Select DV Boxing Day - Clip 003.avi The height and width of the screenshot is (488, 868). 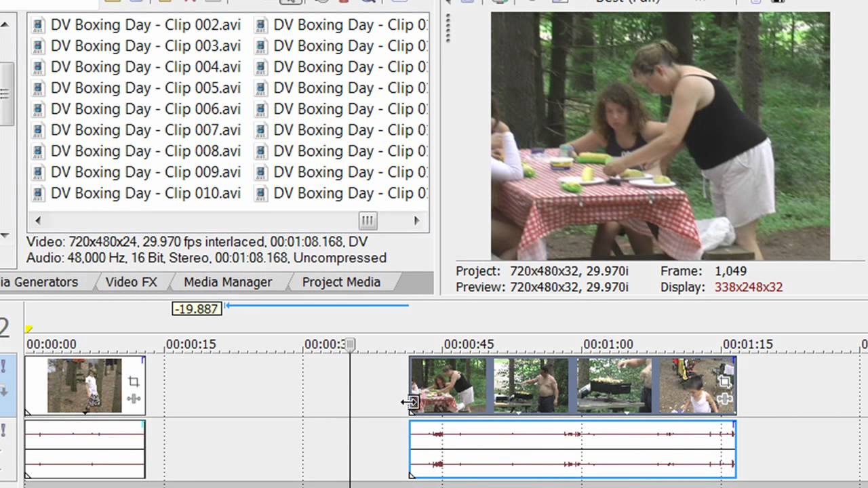coord(145,46)
